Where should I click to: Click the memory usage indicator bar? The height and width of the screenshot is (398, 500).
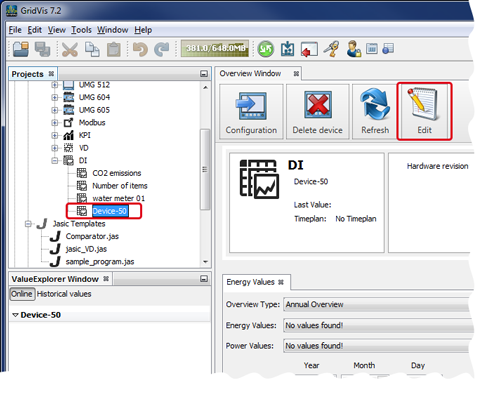[x=215, y=49]
